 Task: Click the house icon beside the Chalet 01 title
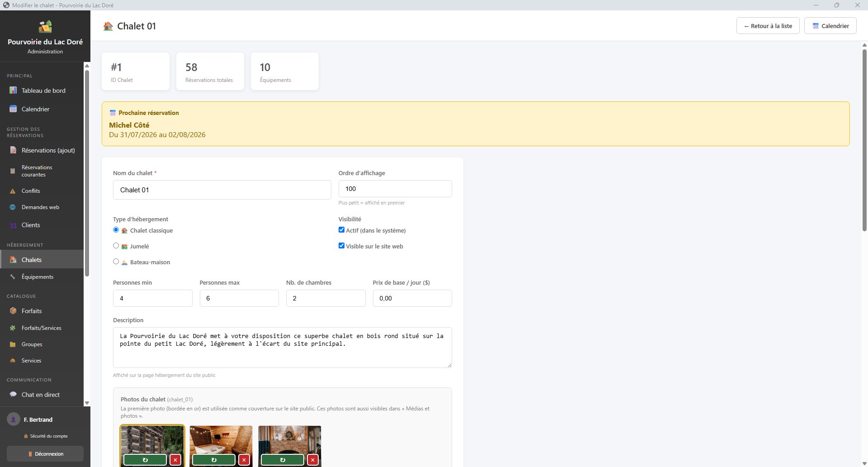pyautogui.click(x=108, y=26)
